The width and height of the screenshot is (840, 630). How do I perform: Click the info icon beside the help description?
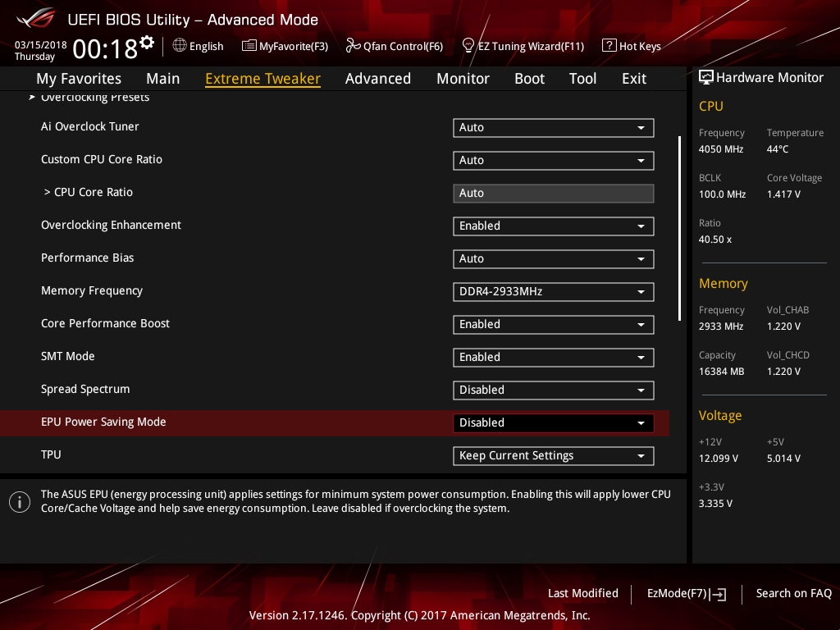20,502
